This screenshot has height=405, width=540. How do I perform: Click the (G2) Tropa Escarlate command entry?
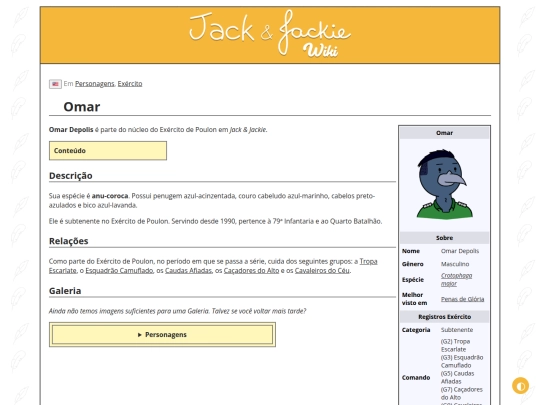455,345
